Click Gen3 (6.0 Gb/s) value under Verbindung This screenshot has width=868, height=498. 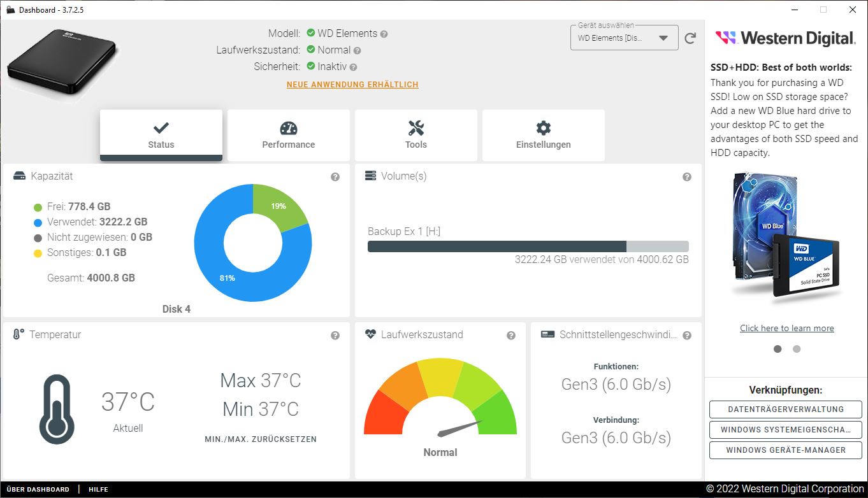(616, 438)
